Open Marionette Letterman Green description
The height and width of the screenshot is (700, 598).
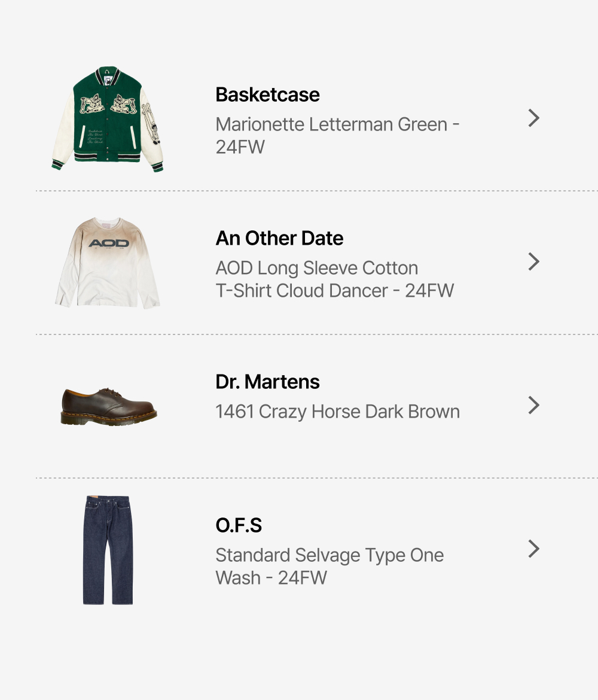[337, 135]
